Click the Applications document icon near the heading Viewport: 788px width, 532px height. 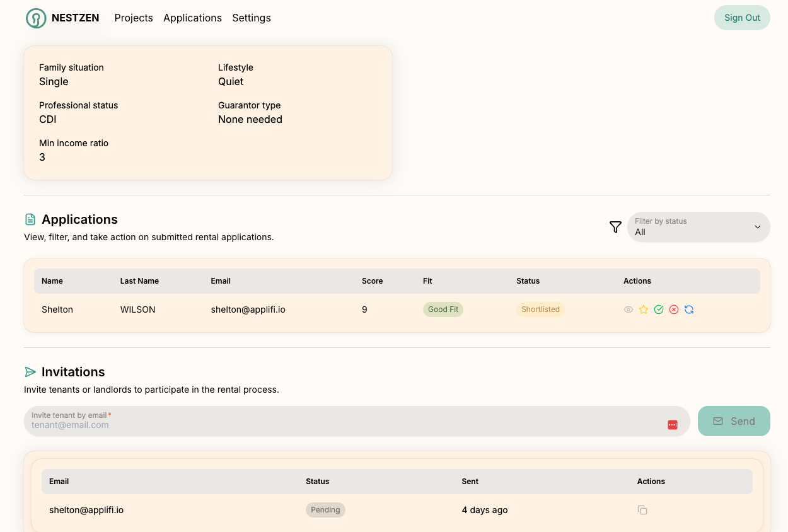pyautogui.click(x=30, y=219)
